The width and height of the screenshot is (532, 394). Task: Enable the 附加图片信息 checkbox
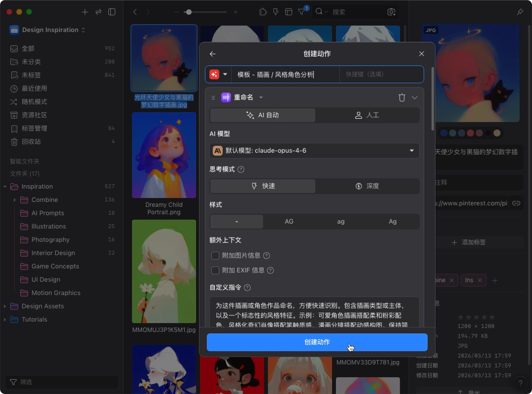tap(215, 256)
